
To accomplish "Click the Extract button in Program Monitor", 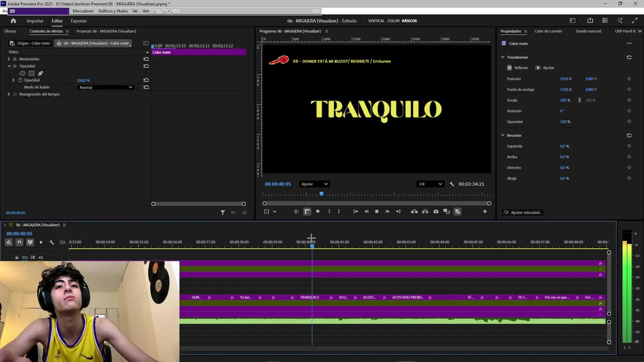I will click(x=425, y=212).
